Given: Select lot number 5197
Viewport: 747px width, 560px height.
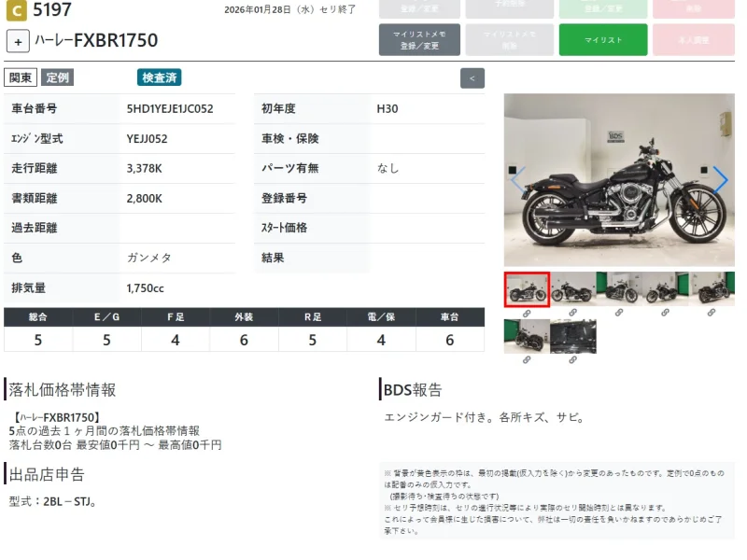Looking at the screenshot, I should click(x=52, y=10).
